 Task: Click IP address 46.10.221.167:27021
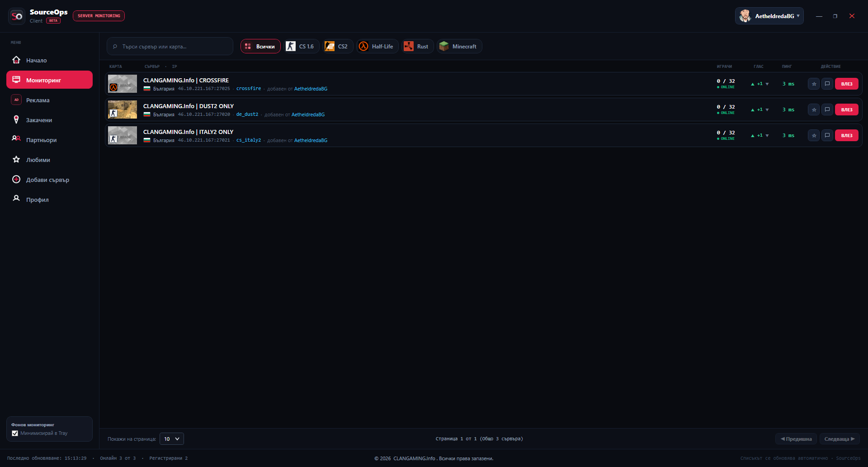click(204, 140)
